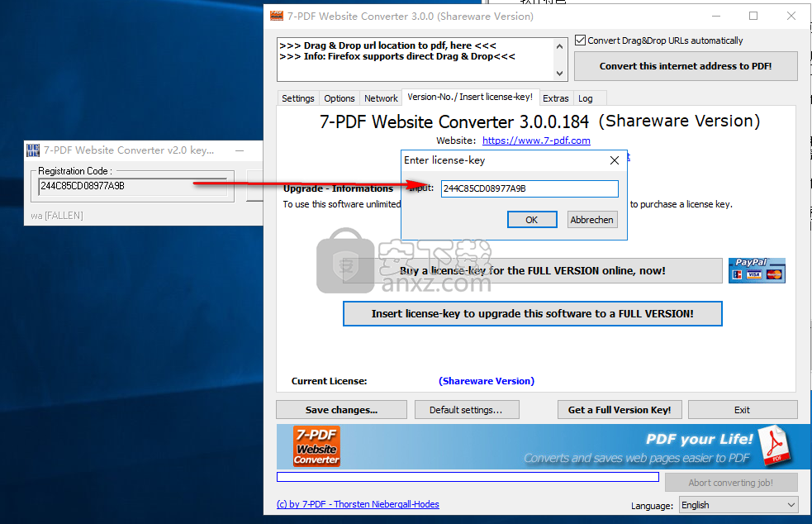Viewport: 812px width, 524px height.
Task: Click the (Shareware Version) current license text
Action: coord(487,381)
